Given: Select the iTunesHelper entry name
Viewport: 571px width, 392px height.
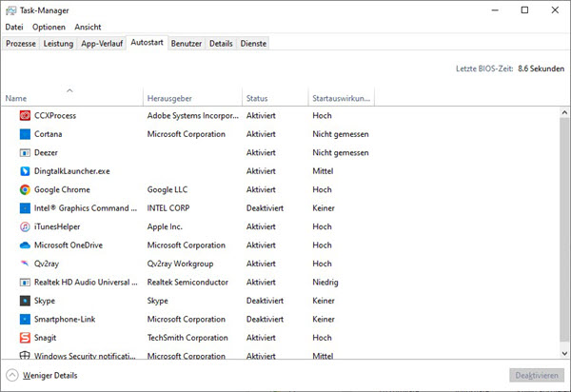Looking at the screenshot, I should click(57, 226).
